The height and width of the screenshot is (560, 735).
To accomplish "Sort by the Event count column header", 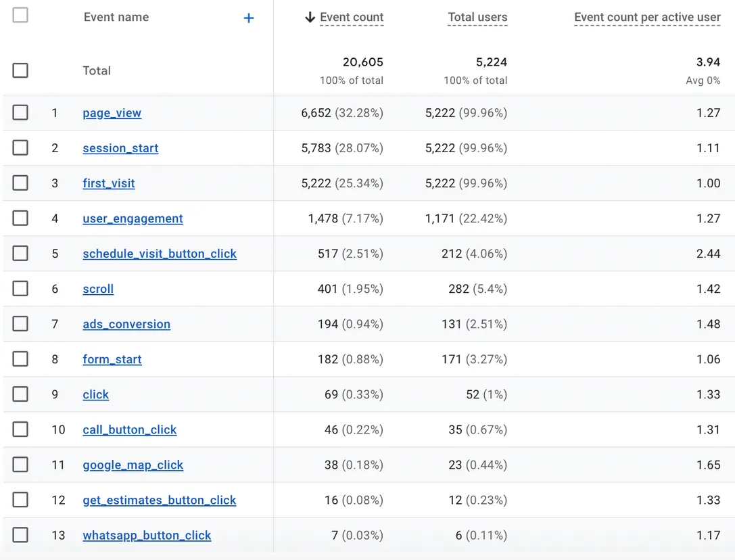I will [352, 18].
